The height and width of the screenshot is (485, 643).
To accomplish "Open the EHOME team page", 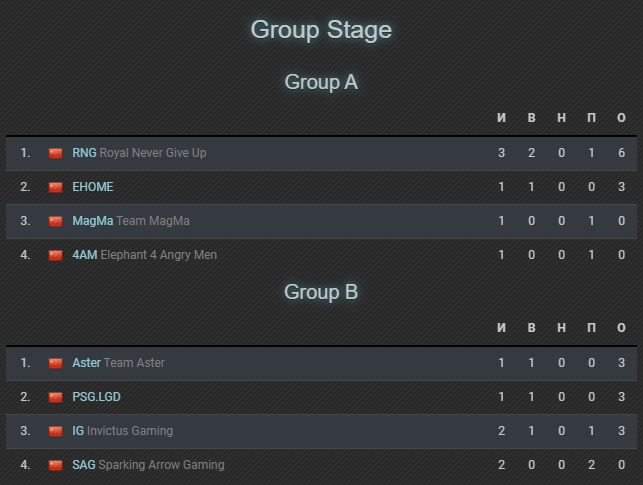I will [93, 187].
